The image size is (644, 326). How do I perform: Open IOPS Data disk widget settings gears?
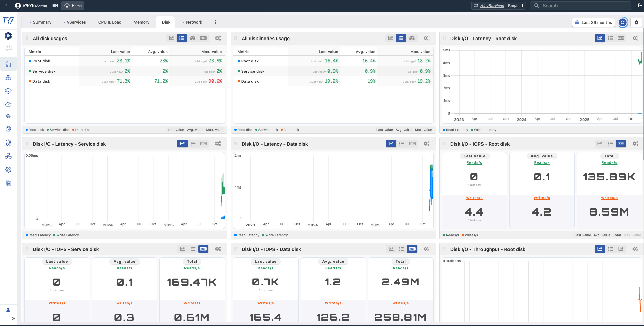point(427,249)
